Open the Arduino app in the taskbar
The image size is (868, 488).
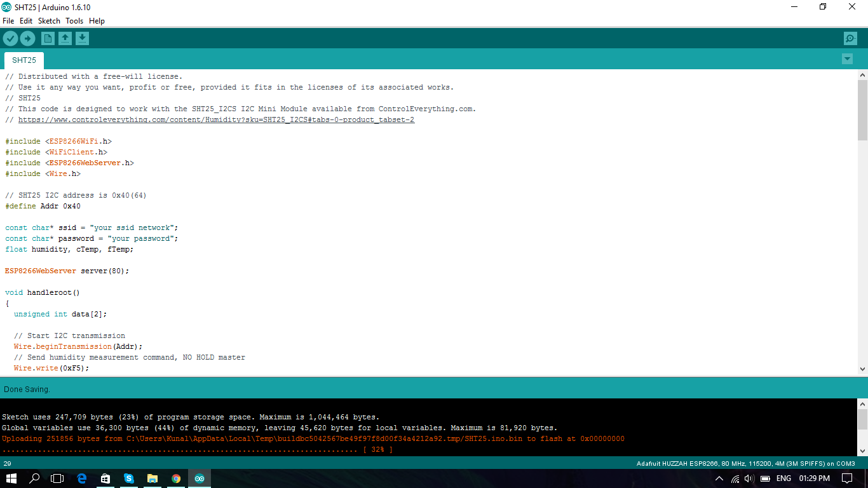click(x=200, y=478)
